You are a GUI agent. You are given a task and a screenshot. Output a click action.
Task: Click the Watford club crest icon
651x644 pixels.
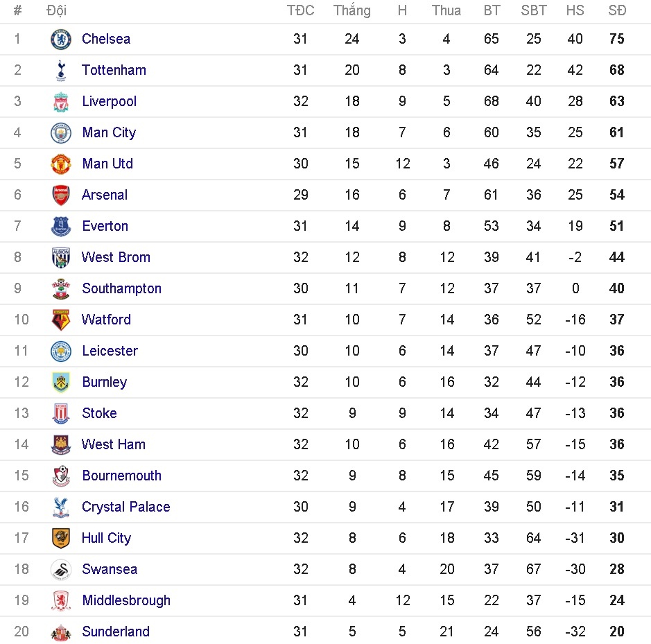(x=61, y=320)
